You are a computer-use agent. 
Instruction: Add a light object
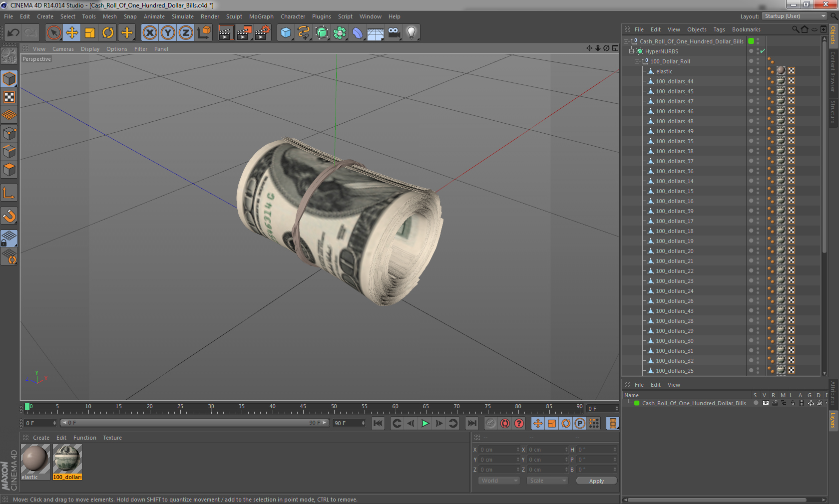[x=412, y=33]
